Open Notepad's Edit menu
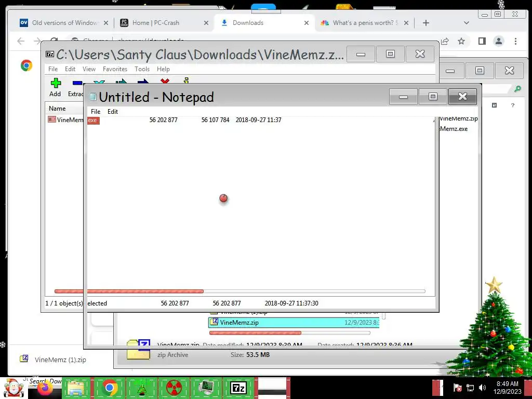 (x=113, y=112)
